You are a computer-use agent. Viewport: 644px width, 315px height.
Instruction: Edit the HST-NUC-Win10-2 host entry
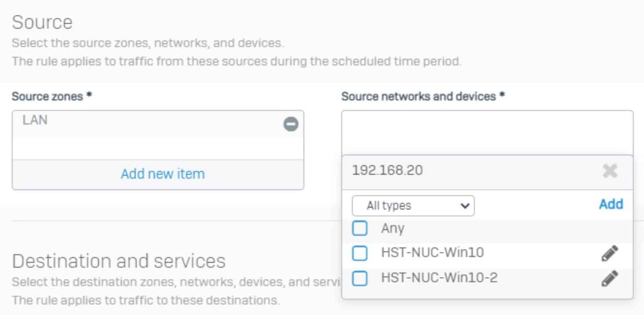(610, 278)
